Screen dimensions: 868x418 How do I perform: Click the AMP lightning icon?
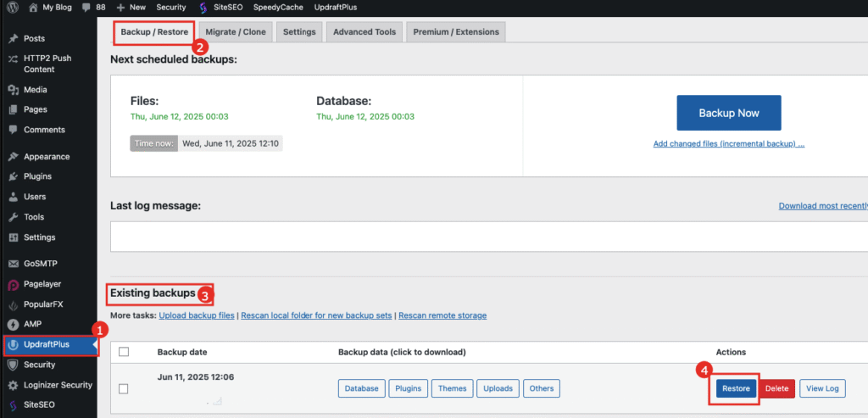[x=14, y=325]
